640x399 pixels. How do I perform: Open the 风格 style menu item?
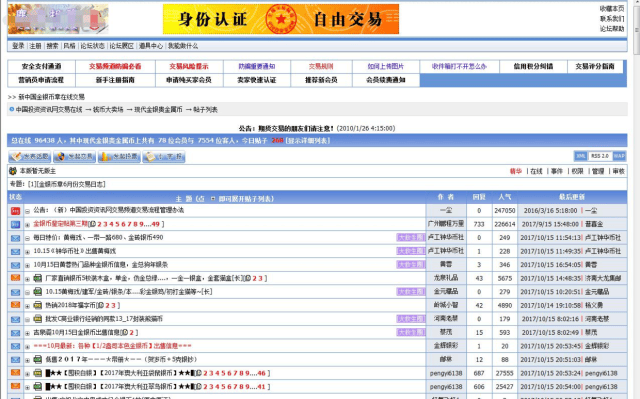(69, 46)
